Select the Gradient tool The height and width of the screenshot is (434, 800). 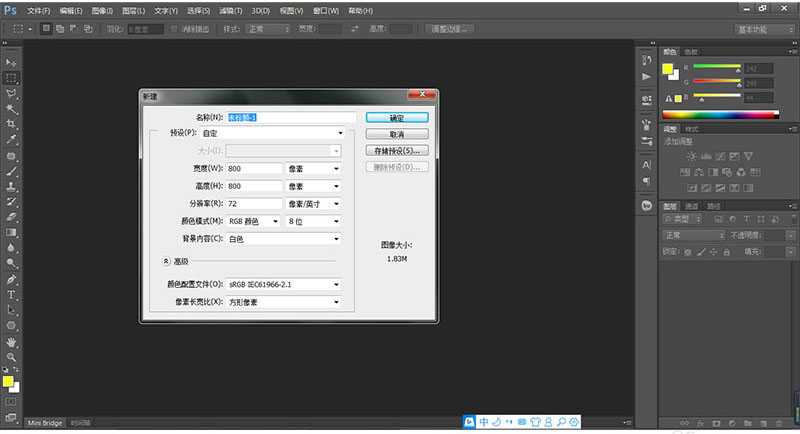click(x=12, y=232)
